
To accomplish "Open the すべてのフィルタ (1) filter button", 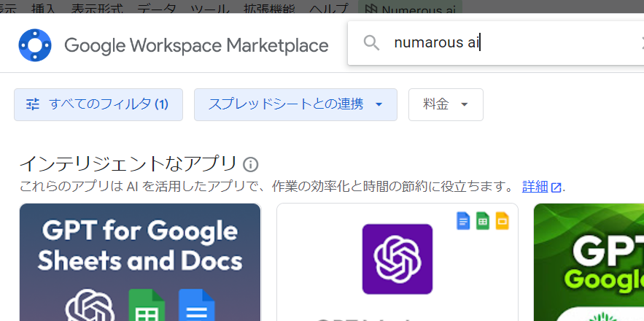I will 98,104.
